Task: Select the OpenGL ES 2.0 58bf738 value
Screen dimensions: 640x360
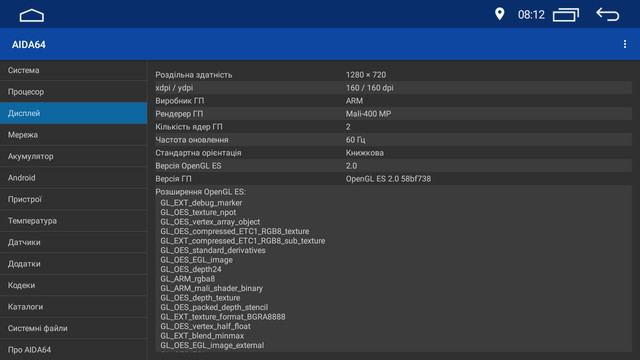Action: tap(388, 179)
